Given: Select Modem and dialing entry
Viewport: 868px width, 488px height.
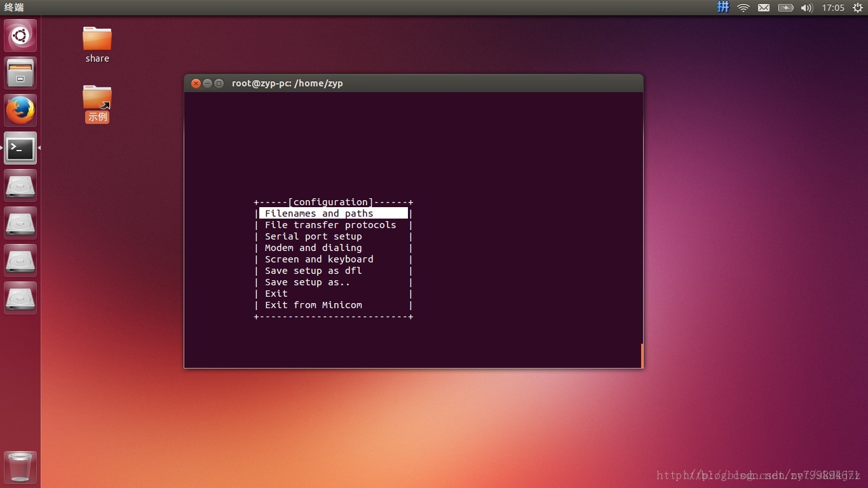Looking at the screenshot, I should tap(313, 248).
